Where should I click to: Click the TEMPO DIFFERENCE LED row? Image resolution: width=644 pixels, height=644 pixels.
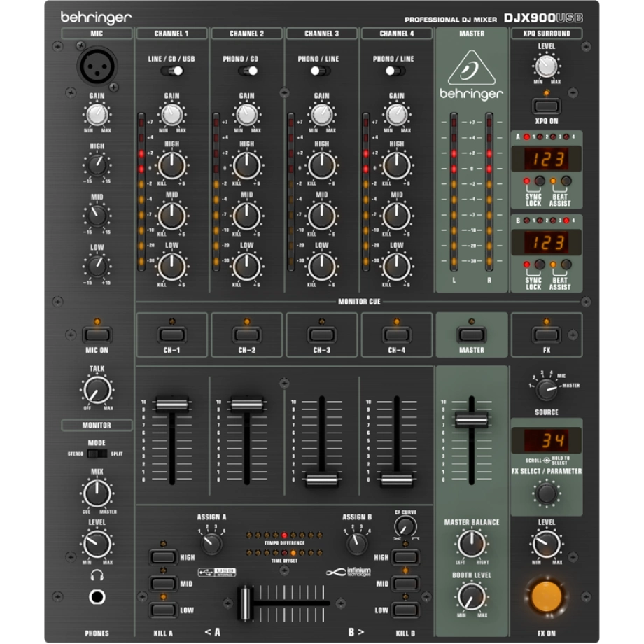[284, 535]
